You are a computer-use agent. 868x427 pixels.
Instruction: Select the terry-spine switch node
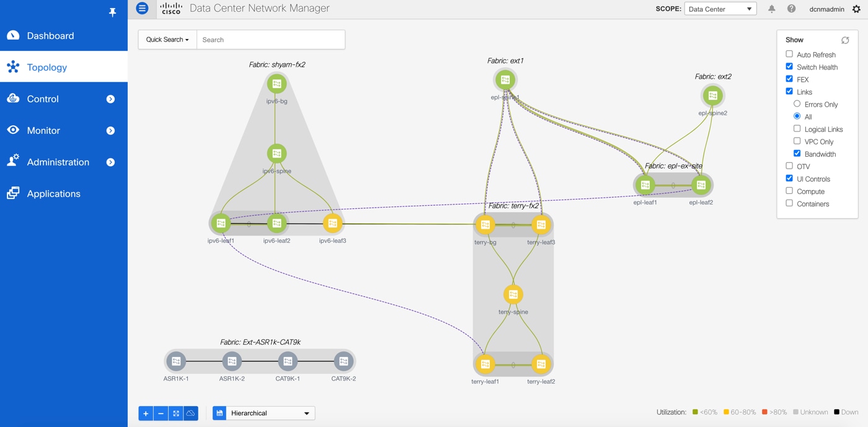(513, 294)
